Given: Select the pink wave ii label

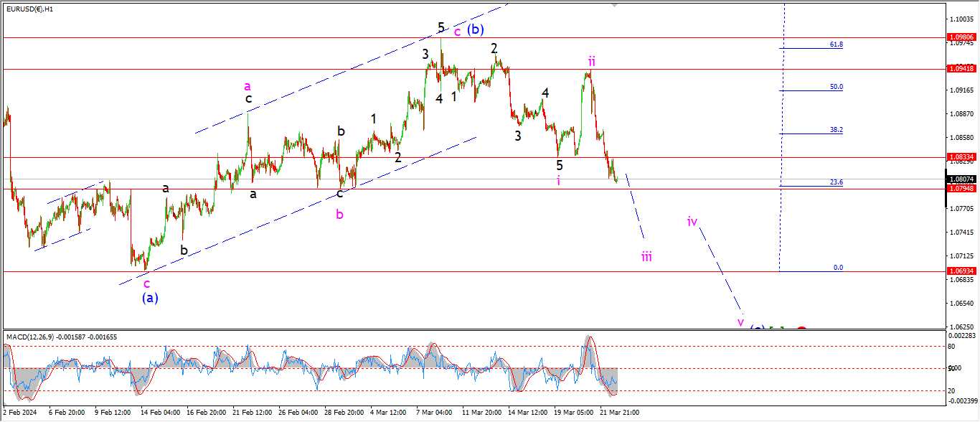Looking at the screenshot, I should pyautogui.click(x=591, y=60).
